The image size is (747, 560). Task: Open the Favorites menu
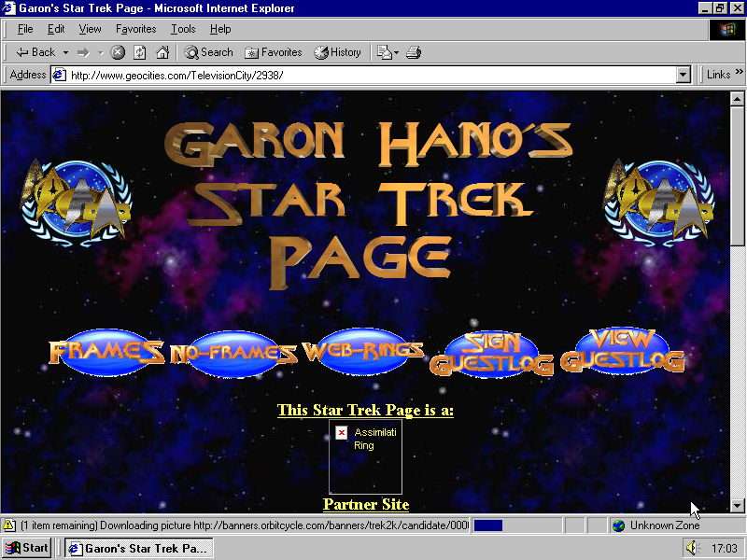coord(135,29)
